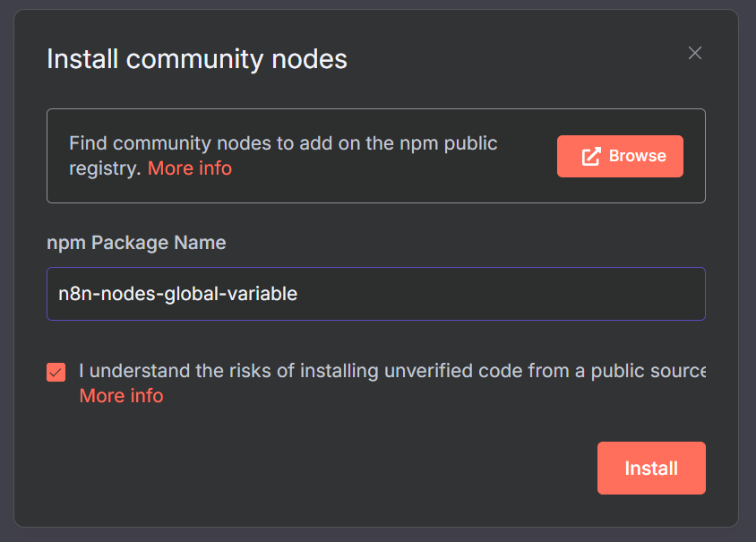This screenshot has height=542, width=756.
Task: Close the Install community nodes dialog
Action: pos(695,53)
